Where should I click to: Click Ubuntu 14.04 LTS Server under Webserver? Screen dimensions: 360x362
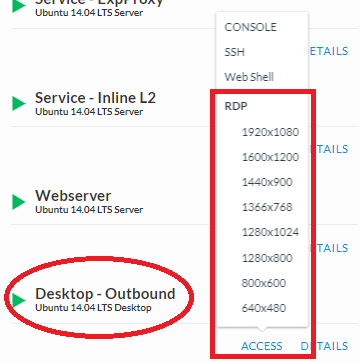89,210
